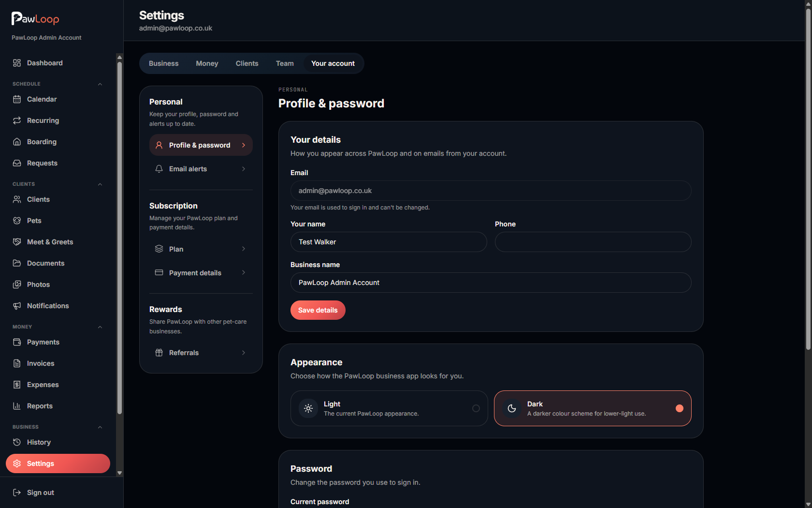Click the Profile & password person icon
The image size is (812, 508).
(x=159, y=145)
